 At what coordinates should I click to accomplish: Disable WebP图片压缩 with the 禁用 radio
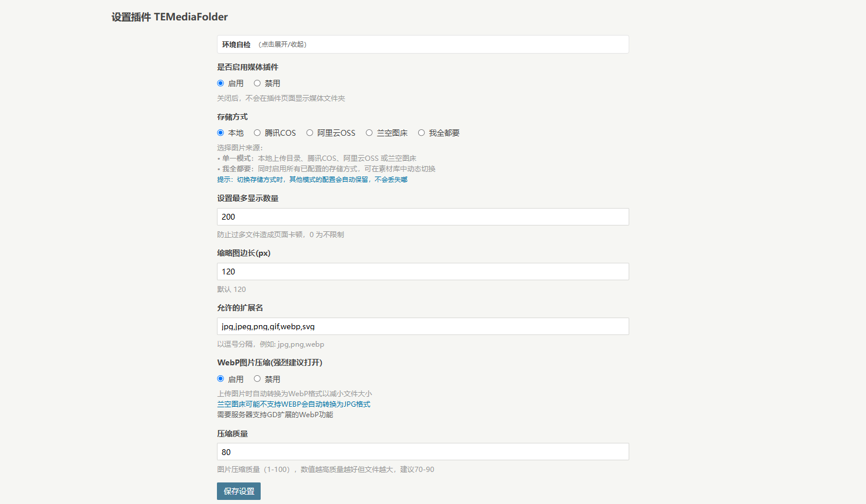(x=257, y=379)
